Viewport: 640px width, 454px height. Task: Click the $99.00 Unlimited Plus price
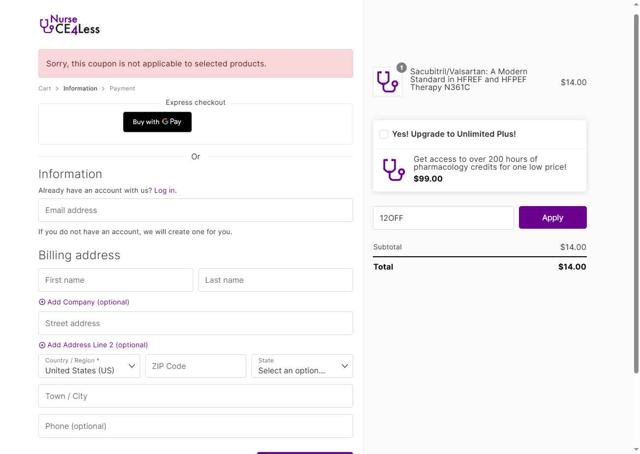[x=428, y=179]
